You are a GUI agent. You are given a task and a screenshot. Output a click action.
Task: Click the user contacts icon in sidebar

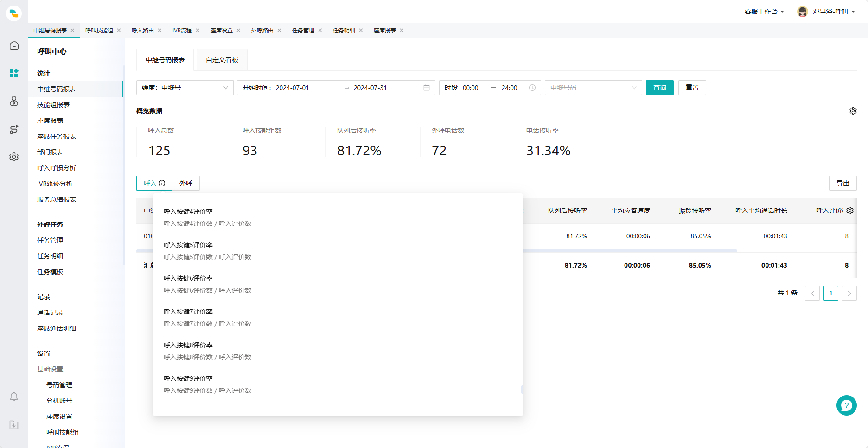14,101
